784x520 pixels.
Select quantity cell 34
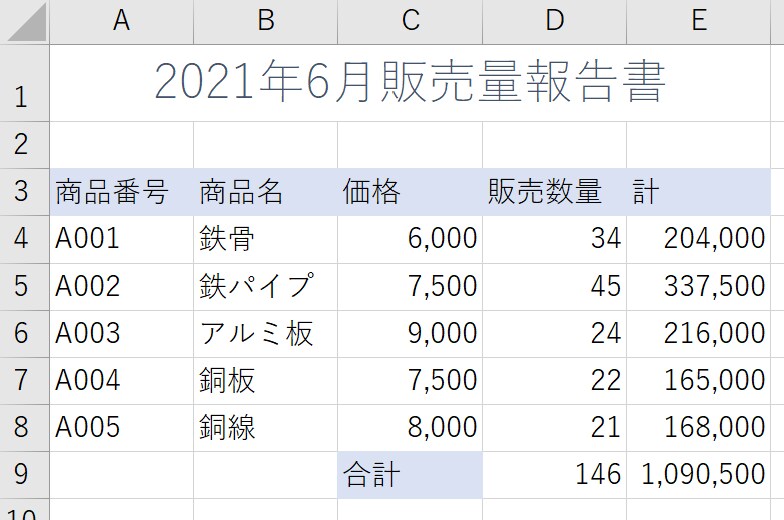[554, 240]
